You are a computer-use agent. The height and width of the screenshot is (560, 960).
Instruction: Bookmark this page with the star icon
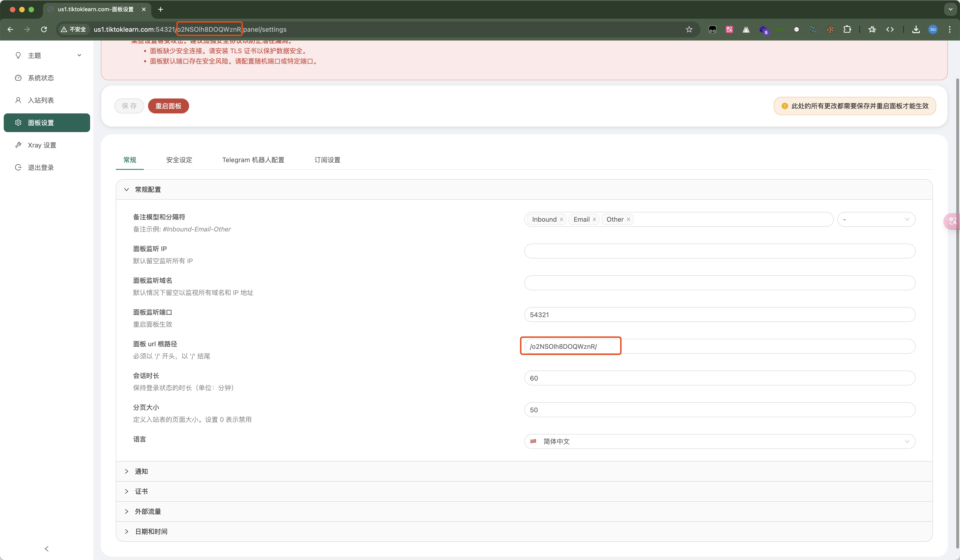tap(689, 29)
